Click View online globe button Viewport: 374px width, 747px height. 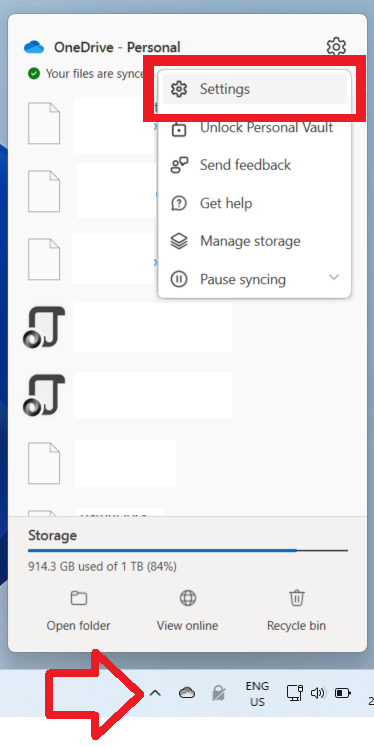(187, 611)
